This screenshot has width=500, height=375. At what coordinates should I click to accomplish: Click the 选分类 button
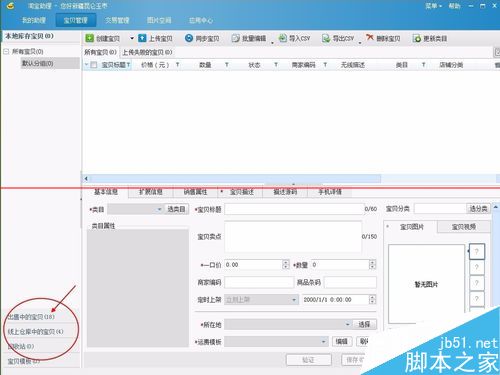[478, 209]
